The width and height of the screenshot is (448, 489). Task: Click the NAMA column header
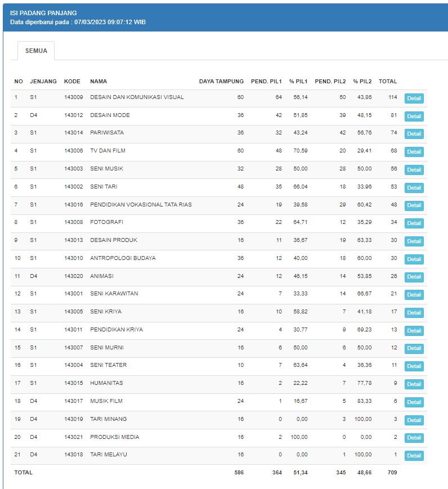98,82
